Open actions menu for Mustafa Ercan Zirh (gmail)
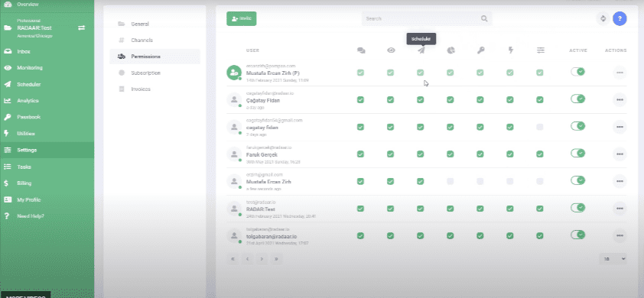 (x=620, y=181)
